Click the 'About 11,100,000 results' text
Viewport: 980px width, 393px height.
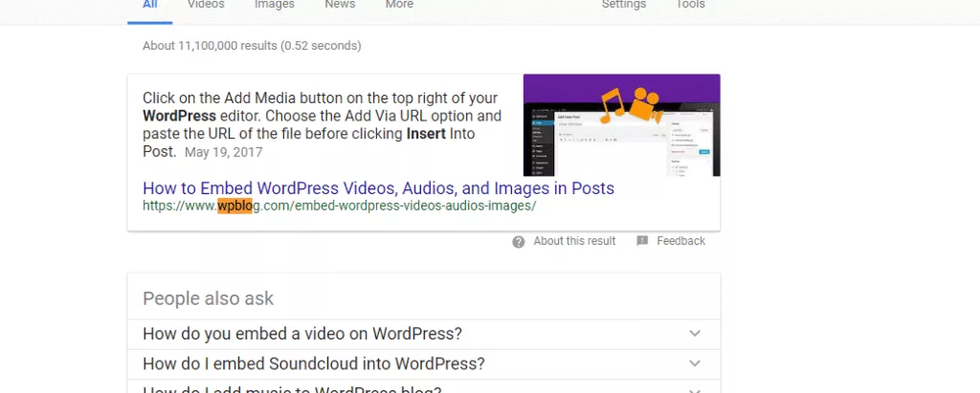[x=252, y=46]
